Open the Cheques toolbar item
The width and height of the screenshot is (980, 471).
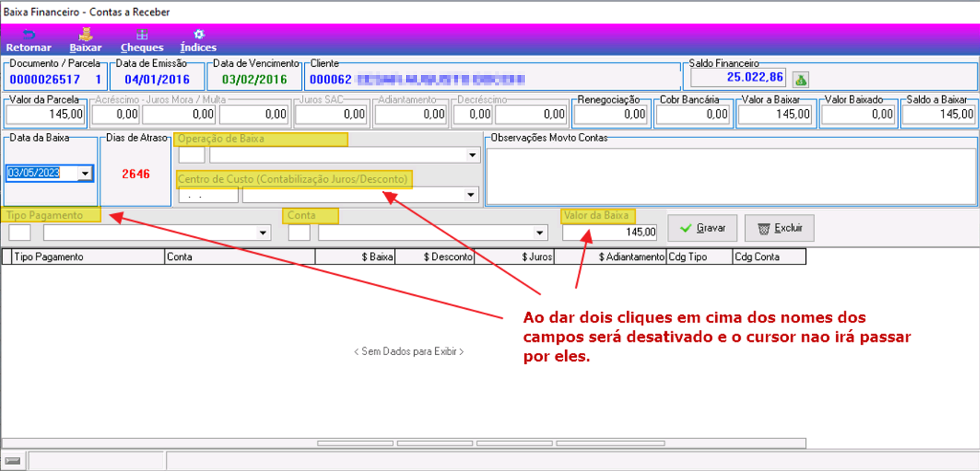pos(141,41)
